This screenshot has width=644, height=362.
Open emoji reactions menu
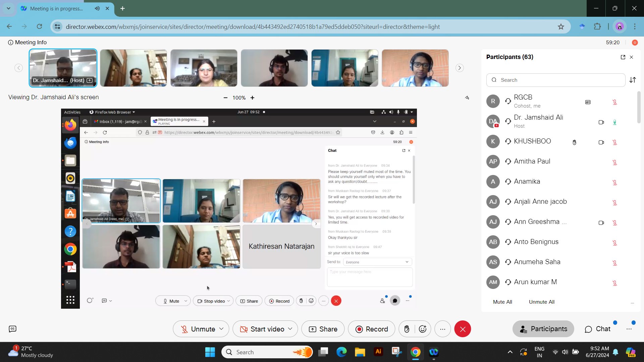[x=423, y=329]
